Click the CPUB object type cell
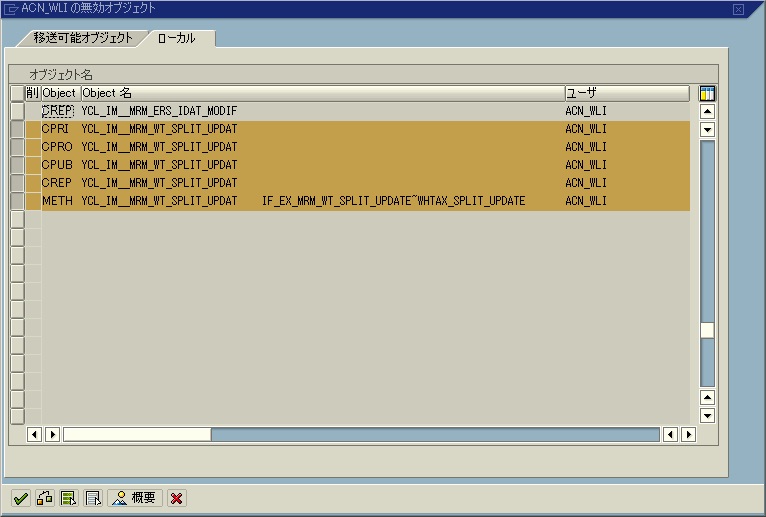Image resolution: width=766 pixels, height=517 pixels. [57, 165]
